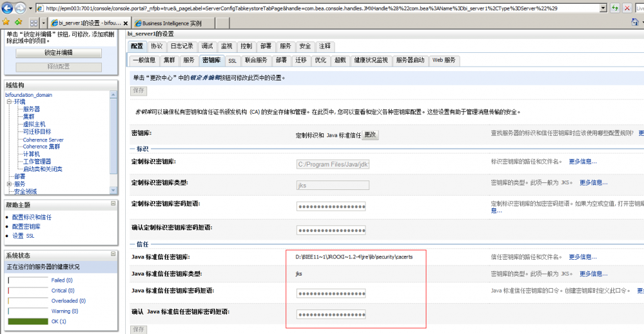Viewport: 644px width, 334px height.
Task: Click the domain tree scrollbar up arrow
Action: [x=114, y=94]
